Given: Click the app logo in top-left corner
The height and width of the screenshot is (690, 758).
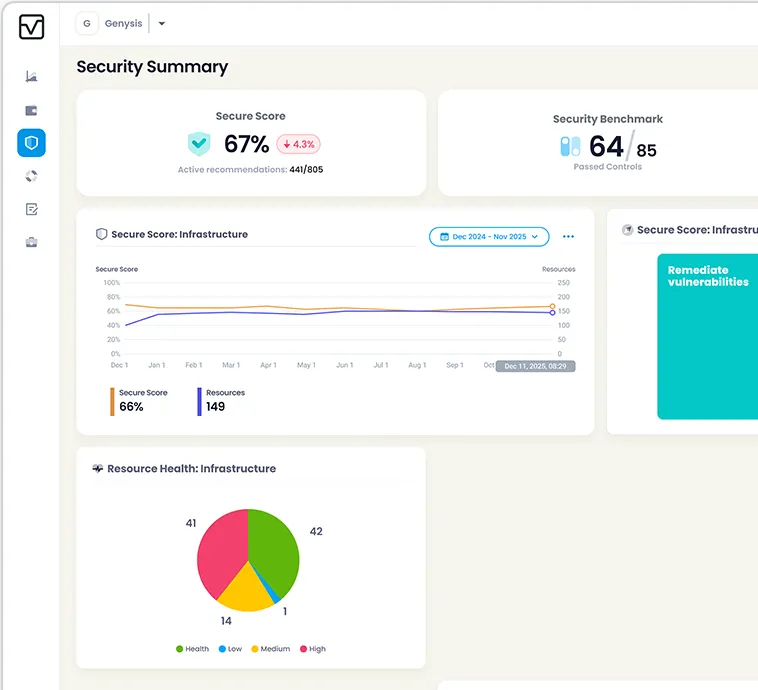Looking at the screenshot, I should (x=32, y=27).
